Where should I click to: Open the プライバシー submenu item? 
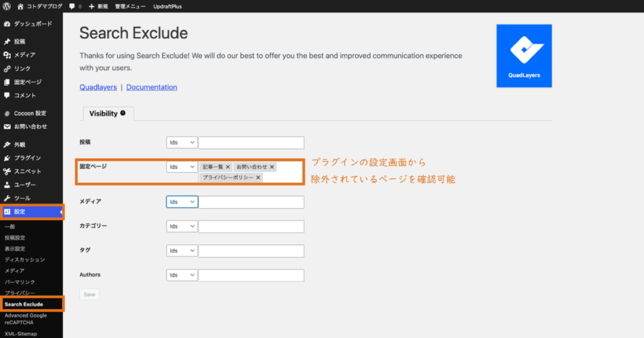pos(19,293)
